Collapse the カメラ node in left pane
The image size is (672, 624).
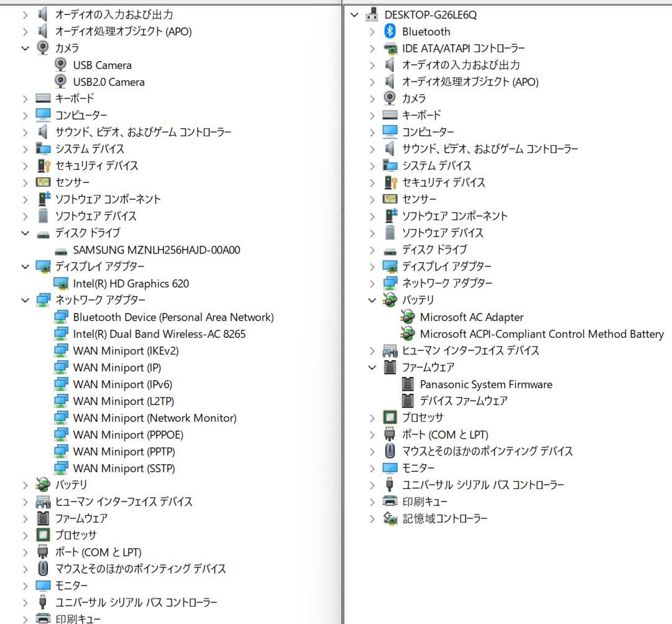(x=25, y=48)
